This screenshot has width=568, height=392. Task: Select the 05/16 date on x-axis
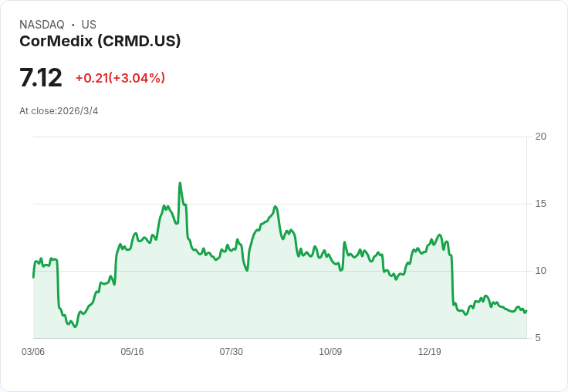coord(132,352)
